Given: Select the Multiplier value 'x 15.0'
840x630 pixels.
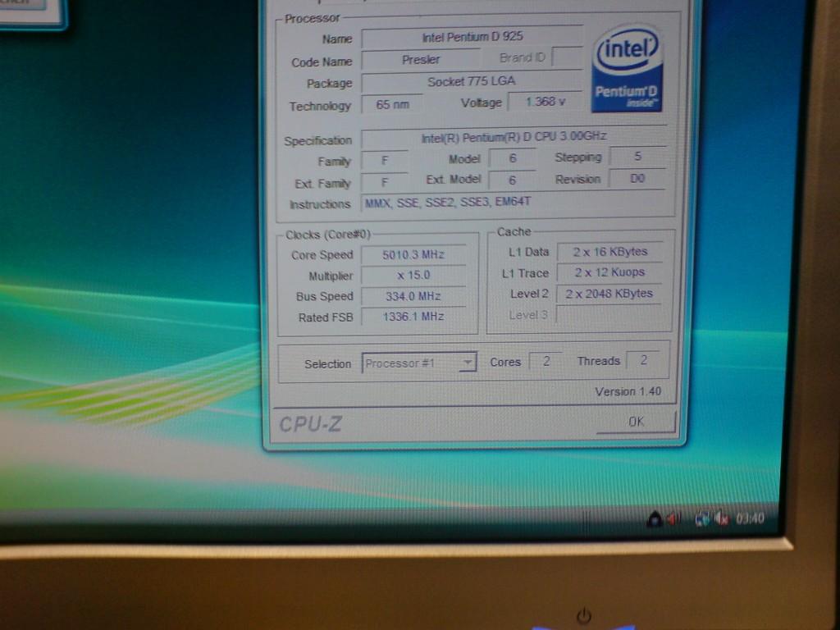Looking at the screenshot, I should 413,276.
